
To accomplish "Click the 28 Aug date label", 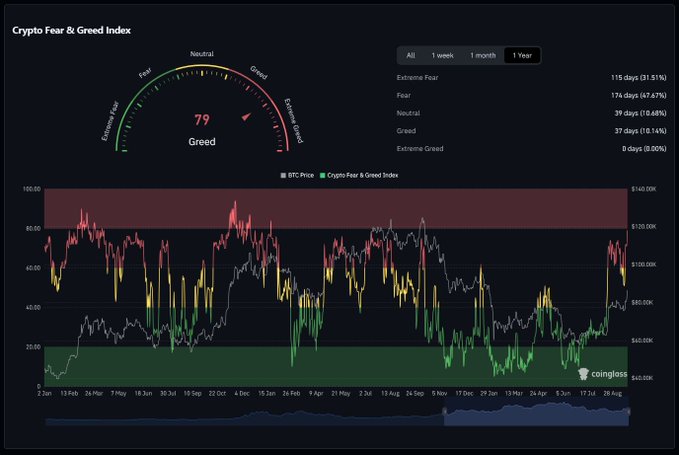I will coord(613,394).
